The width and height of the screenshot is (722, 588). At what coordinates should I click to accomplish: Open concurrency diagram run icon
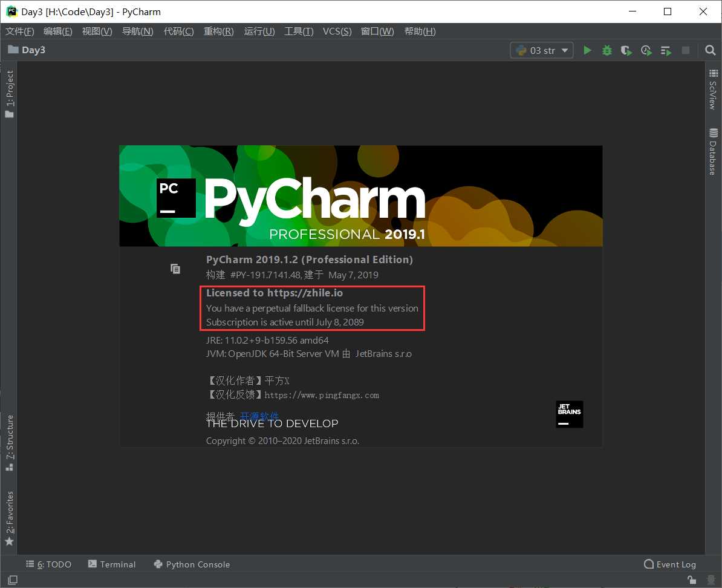pyautogui.click(x=666, y=50)
